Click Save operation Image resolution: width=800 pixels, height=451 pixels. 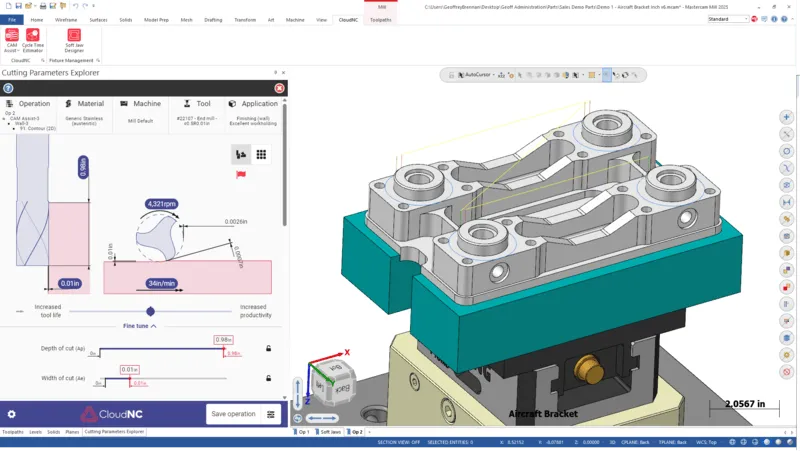pos(233,414)
